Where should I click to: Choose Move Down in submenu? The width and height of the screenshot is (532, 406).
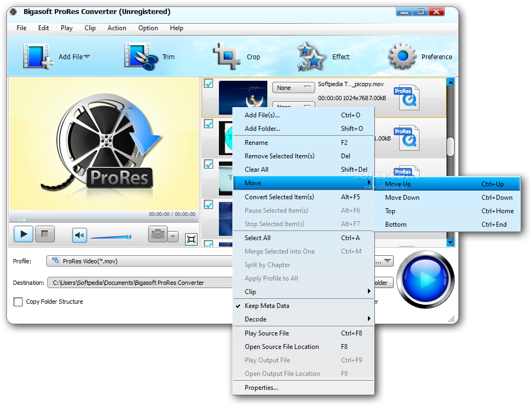pyautogui.click(x=447, y=198)
